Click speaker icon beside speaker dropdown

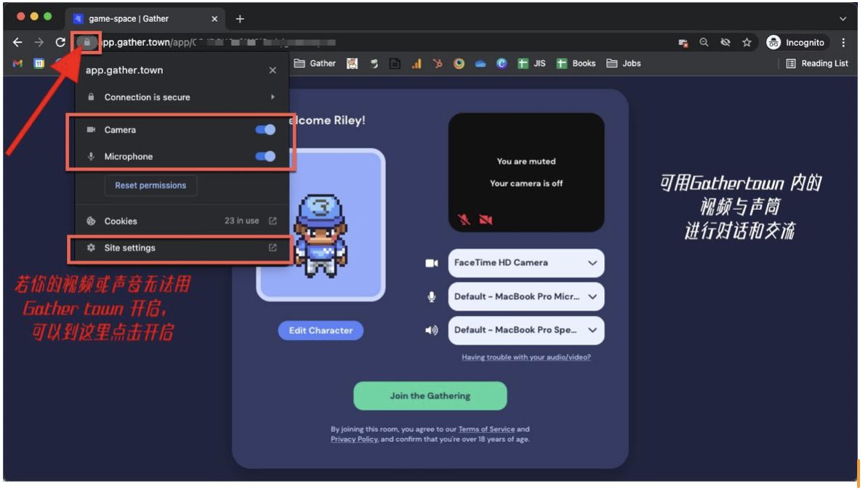(431, 330)
